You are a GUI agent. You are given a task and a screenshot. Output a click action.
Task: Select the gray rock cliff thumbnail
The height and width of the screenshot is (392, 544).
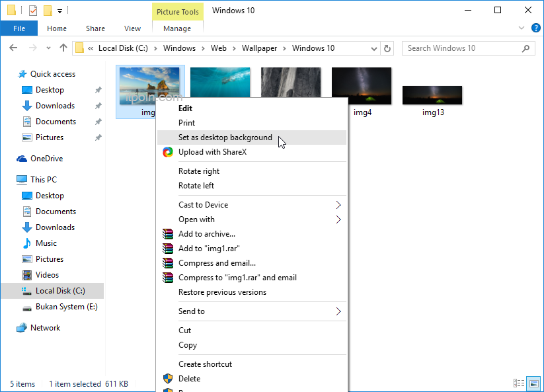[291, 82]
